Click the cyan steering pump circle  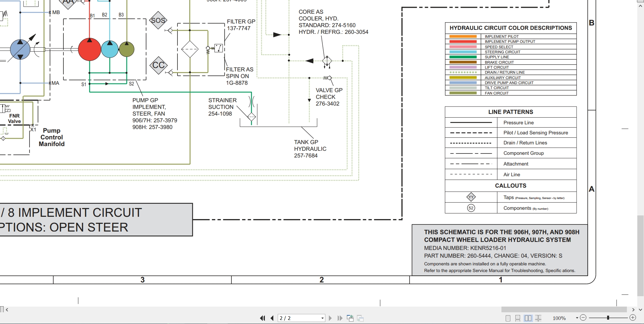click(x=110, y=49)
